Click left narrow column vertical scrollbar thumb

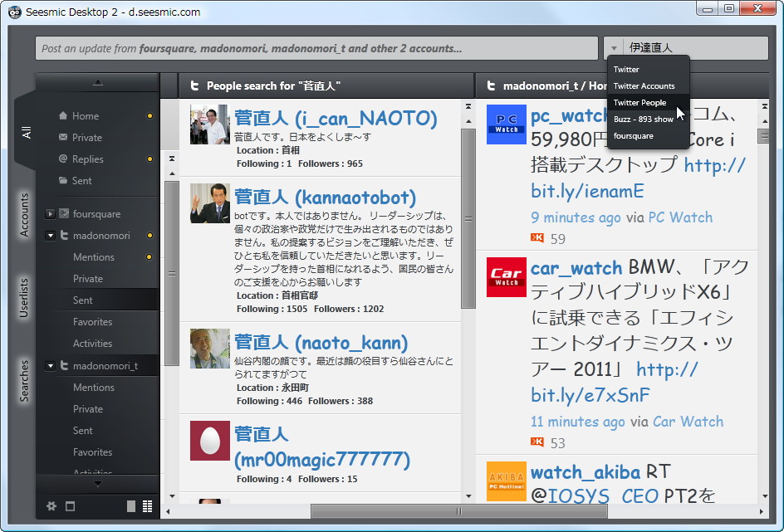(171, 273)
